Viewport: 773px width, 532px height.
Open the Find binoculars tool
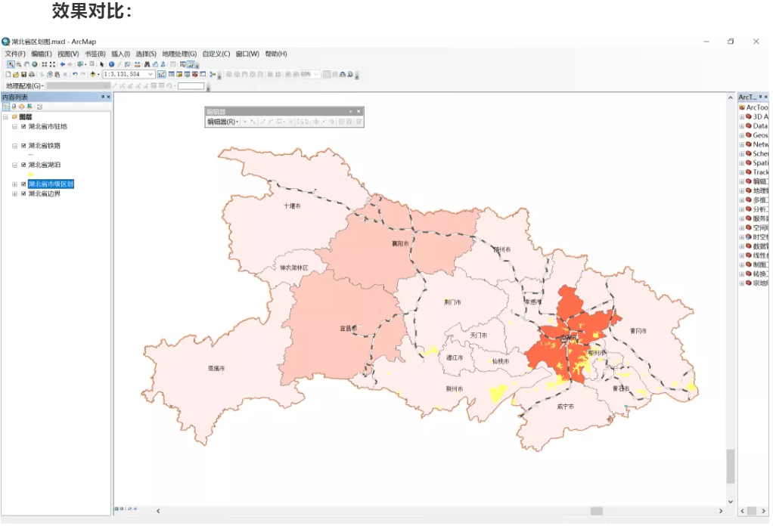point(147,64)
